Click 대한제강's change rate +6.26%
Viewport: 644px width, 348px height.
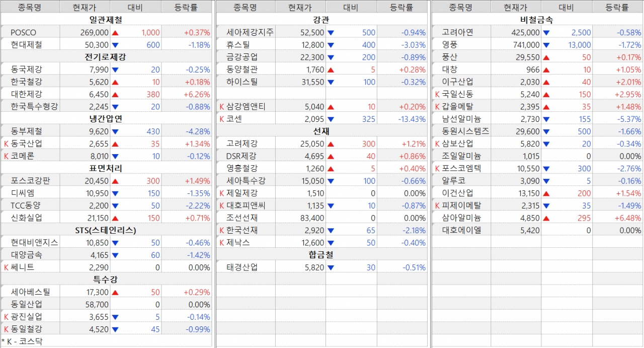pyautogui.click(x=197, y=94)
